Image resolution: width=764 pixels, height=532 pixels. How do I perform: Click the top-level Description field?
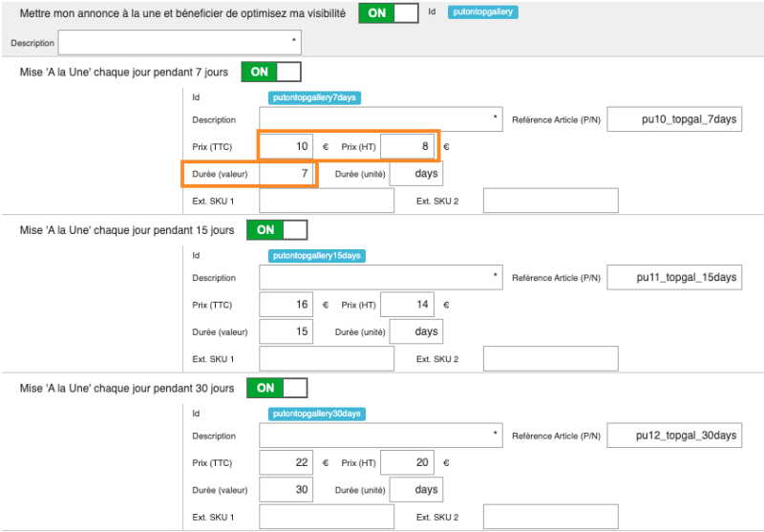(180, 42)
